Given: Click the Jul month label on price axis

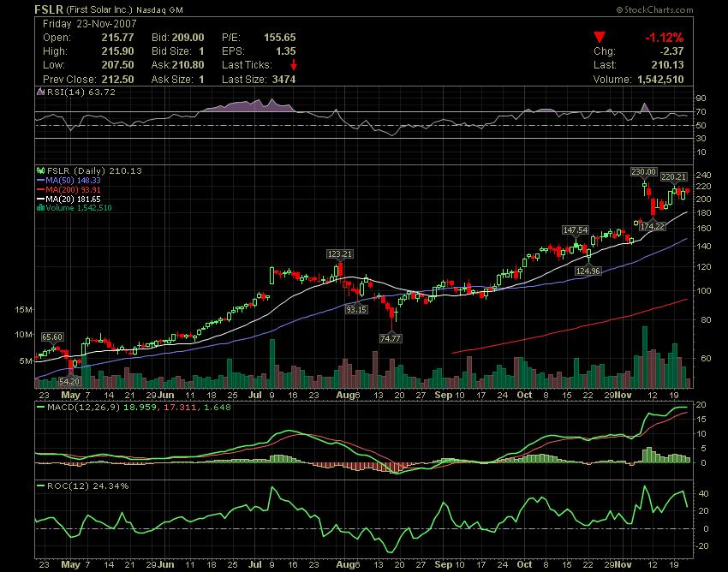Looking at the screenshot, I should pos(254,395).
